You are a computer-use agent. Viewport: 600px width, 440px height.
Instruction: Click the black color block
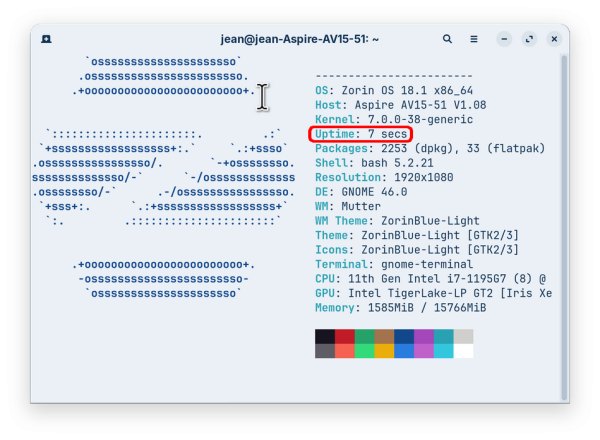pos(325,337)
